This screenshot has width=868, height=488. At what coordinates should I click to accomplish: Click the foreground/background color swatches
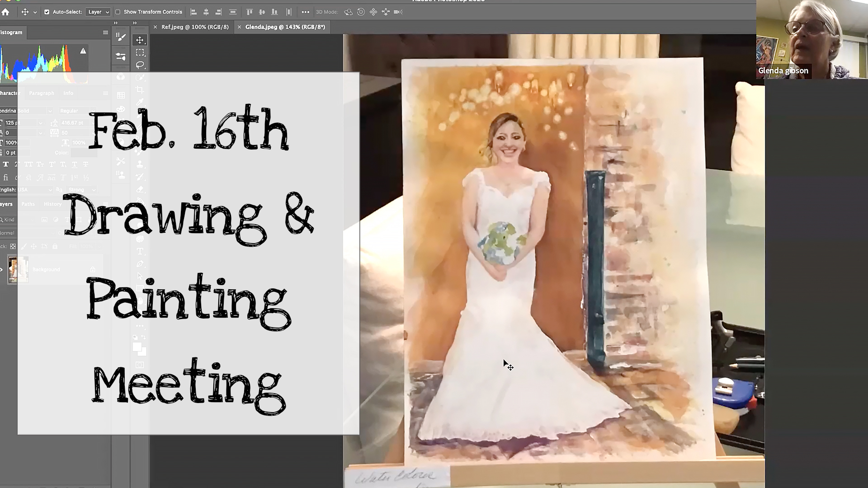[x=139, y=349]
